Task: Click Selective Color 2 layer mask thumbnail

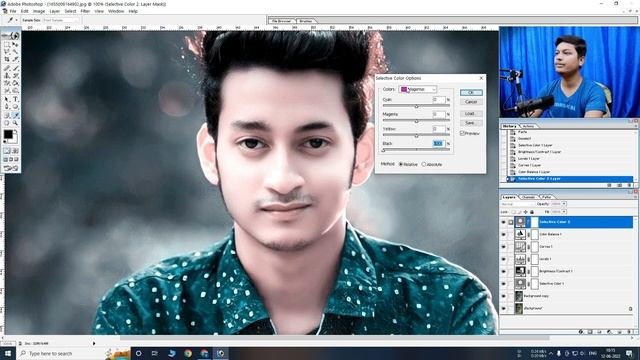Action: coord(534,222)
